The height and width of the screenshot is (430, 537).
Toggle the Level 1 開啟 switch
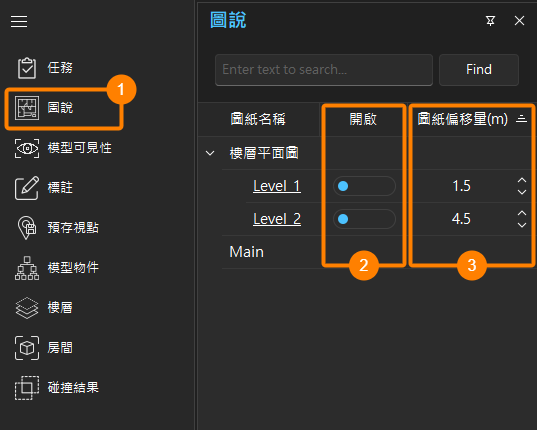pos(364,186)
